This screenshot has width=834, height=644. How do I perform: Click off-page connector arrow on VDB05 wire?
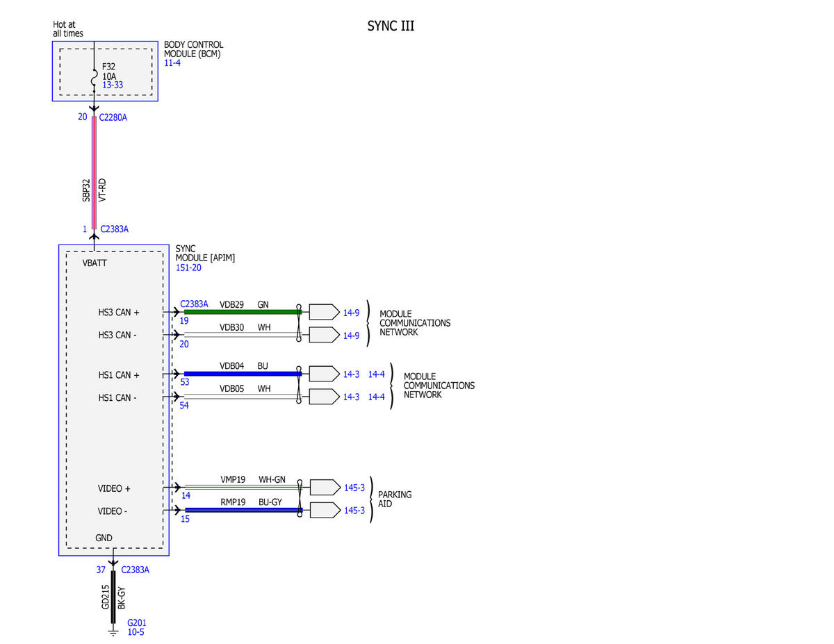pos(324,397)
